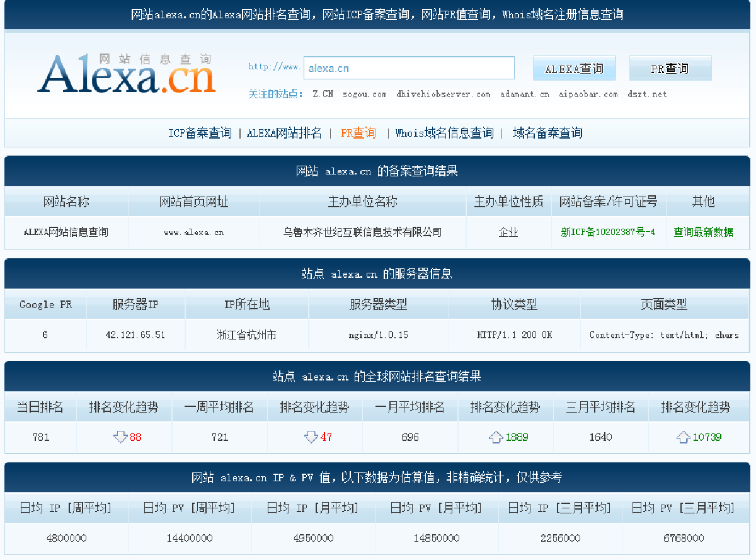Focus the URL input containing alexa.cn

coord(409,68)
